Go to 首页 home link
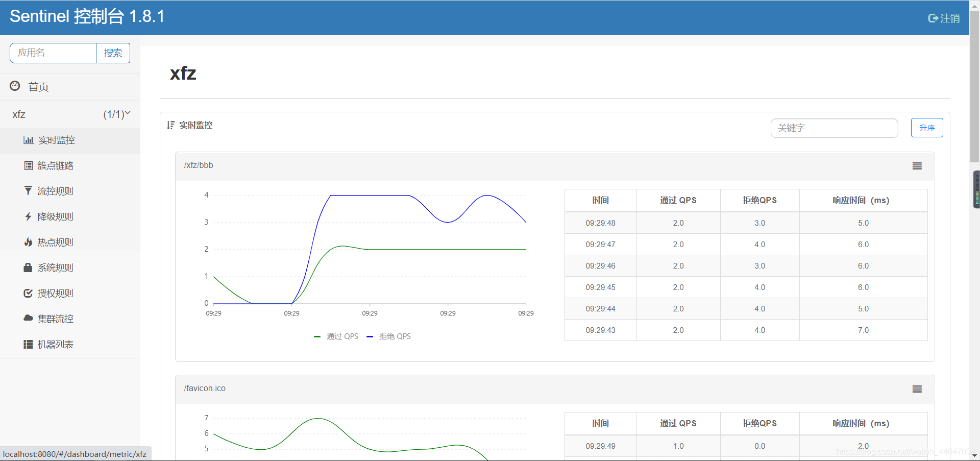The height and width of the screenshot is (461, 980). tap(70, 87)
